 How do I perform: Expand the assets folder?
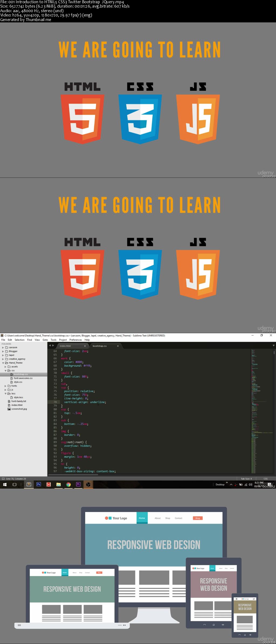click(x=5, y=367)
